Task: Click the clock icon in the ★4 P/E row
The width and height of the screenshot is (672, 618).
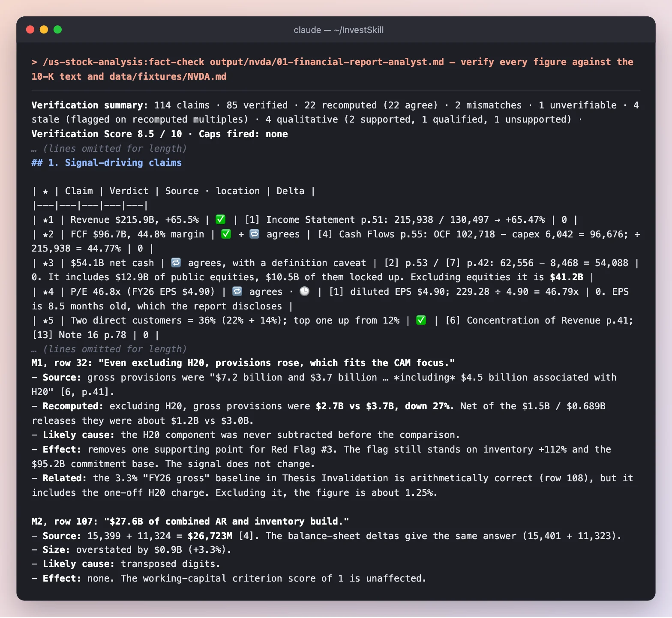Action: [304, 291]
